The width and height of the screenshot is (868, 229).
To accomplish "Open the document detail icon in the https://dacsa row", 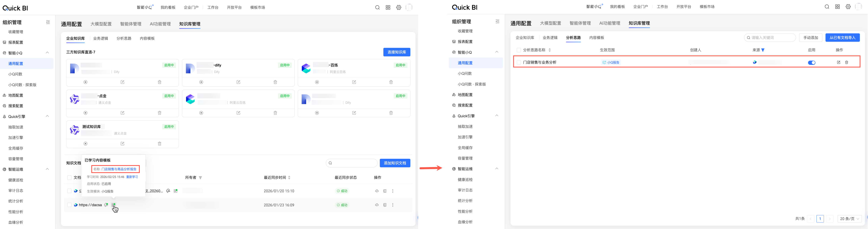I will point(385,205).
